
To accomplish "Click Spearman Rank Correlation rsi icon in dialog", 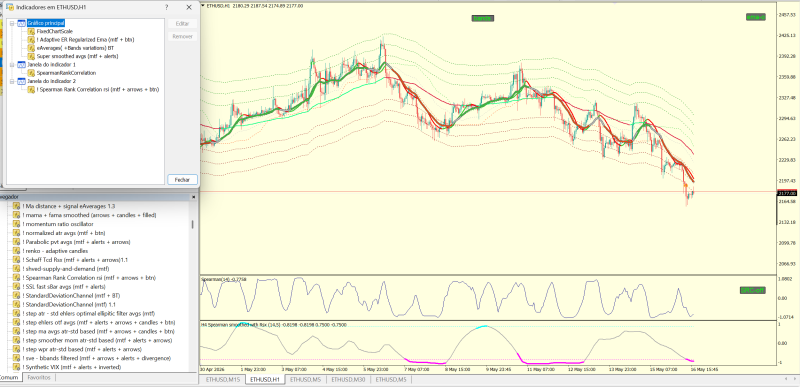I will 31,90.
